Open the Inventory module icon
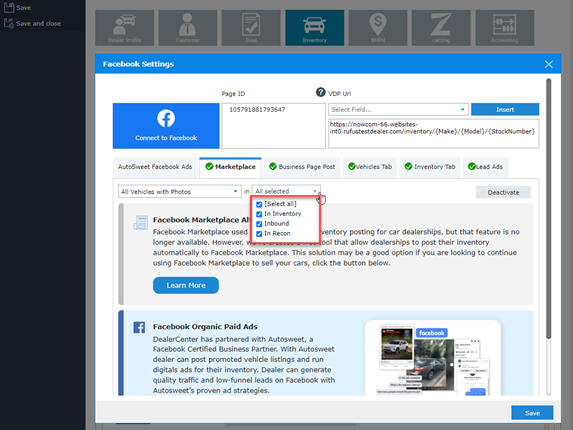 [315, 28]
